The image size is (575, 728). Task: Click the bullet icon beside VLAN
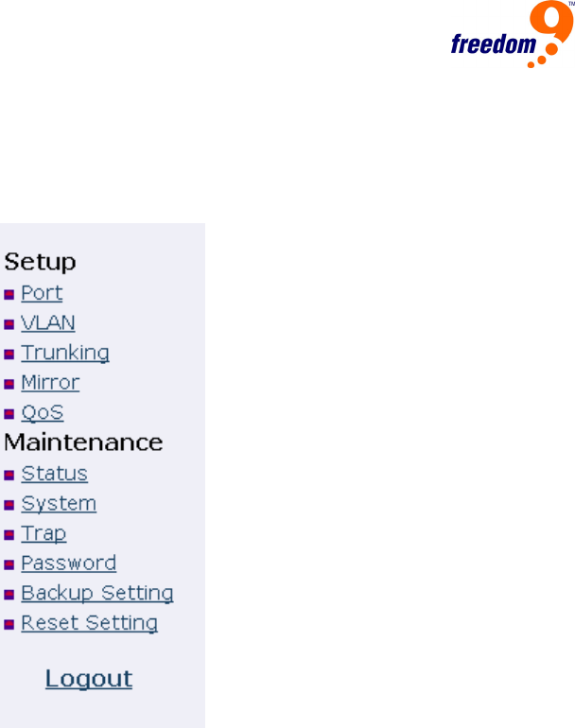click(9, 324)
